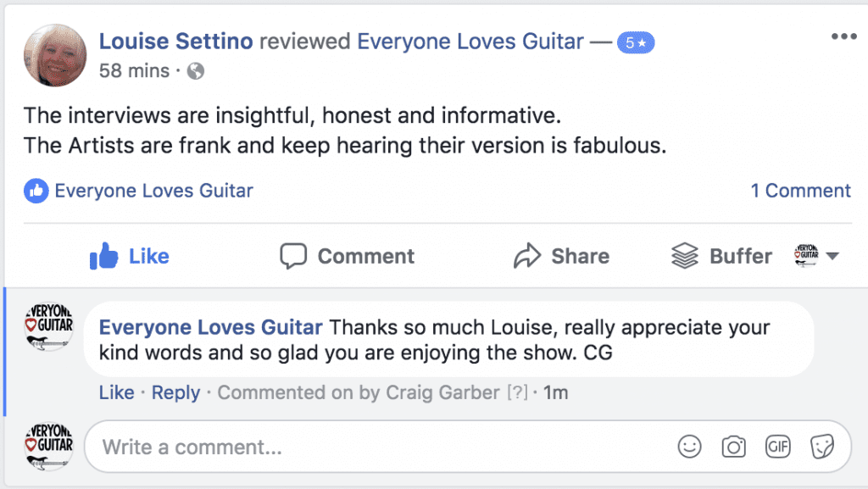The height and width of the screenshot is (489, 868).
Task: Click Louise Settino's profile picture
Action: click(55, 55)
